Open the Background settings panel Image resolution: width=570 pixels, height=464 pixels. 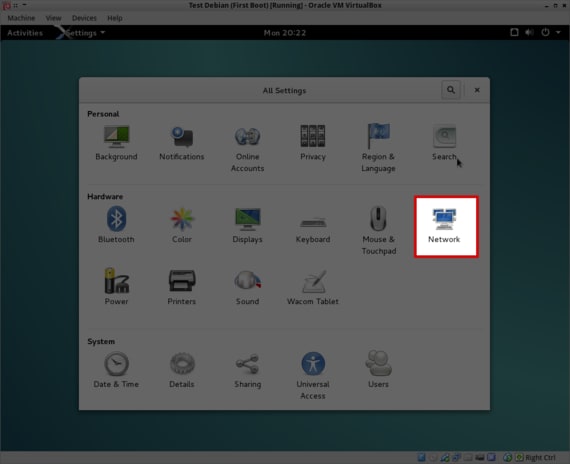tap(116, 143)
